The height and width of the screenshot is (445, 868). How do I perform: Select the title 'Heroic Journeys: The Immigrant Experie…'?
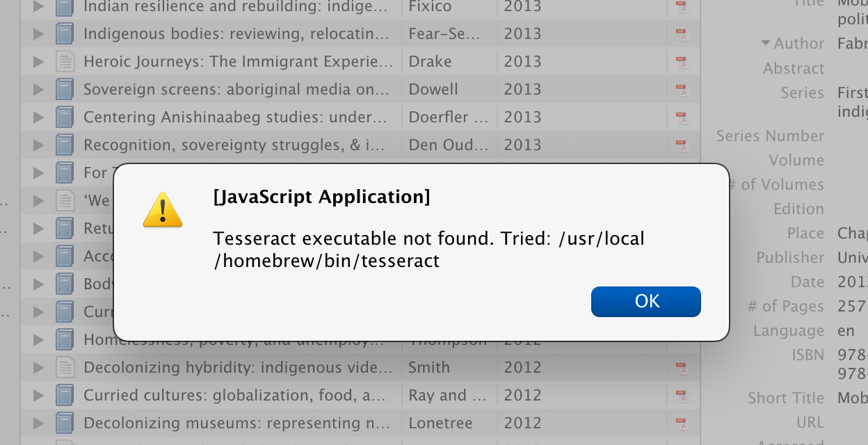(x=239, y=61)
